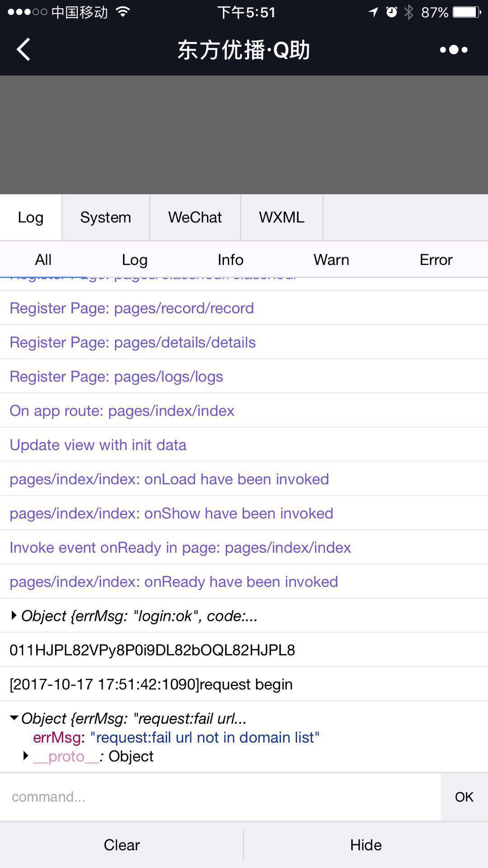The image size is (488, 868).
Task: Select the WXML tab
Action: (281, 217)
